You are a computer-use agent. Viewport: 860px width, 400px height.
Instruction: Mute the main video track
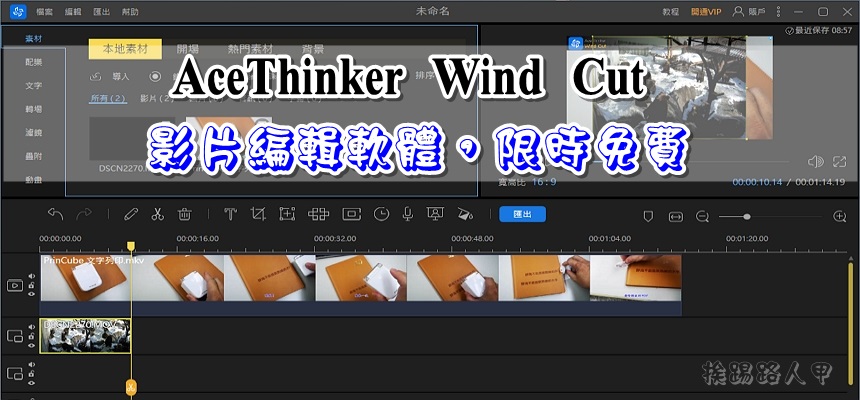32,277
